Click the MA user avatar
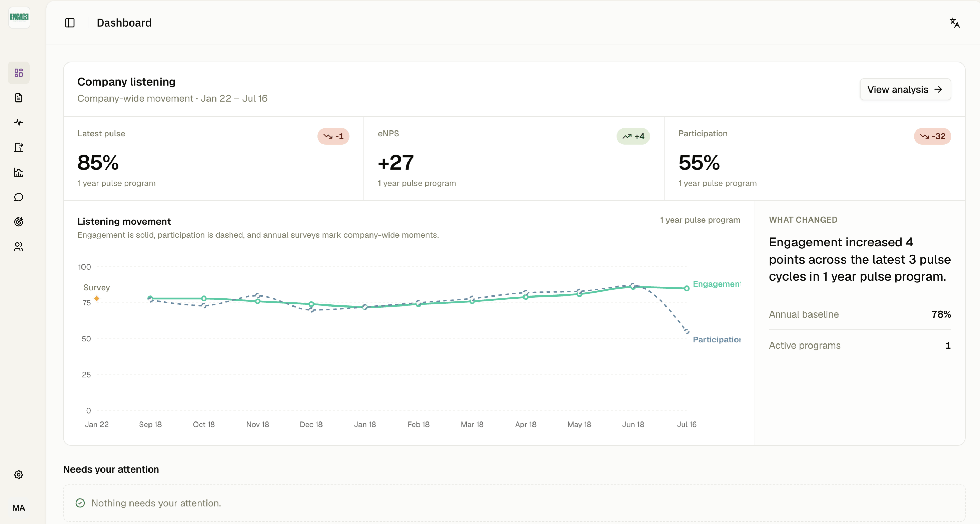This screenshot has width=980, height=524. point(19,508)
